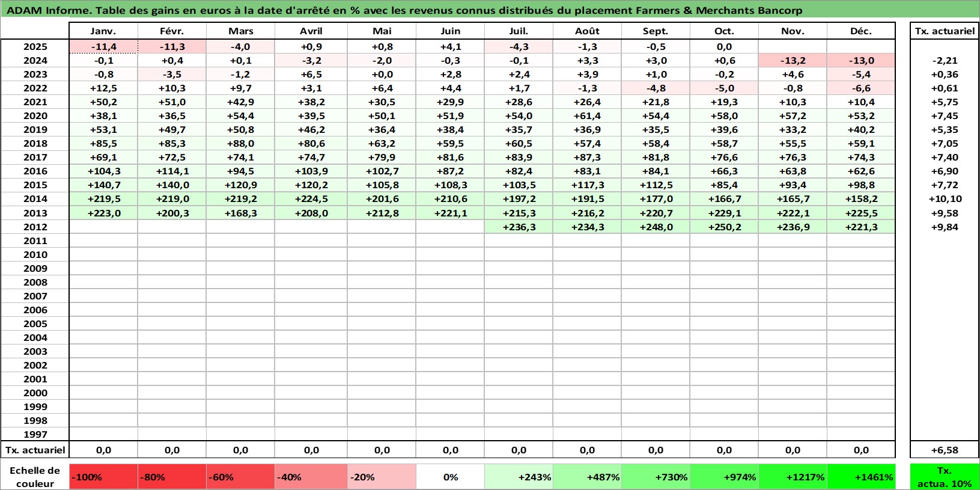This screenshot has height=490, width=980.
Task: Select 2018 March cell +88,0
Action: [240, 143]
